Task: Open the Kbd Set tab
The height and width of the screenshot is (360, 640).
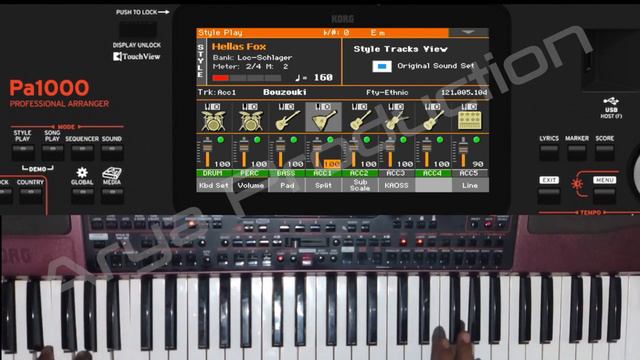Action: pos(214,185)
